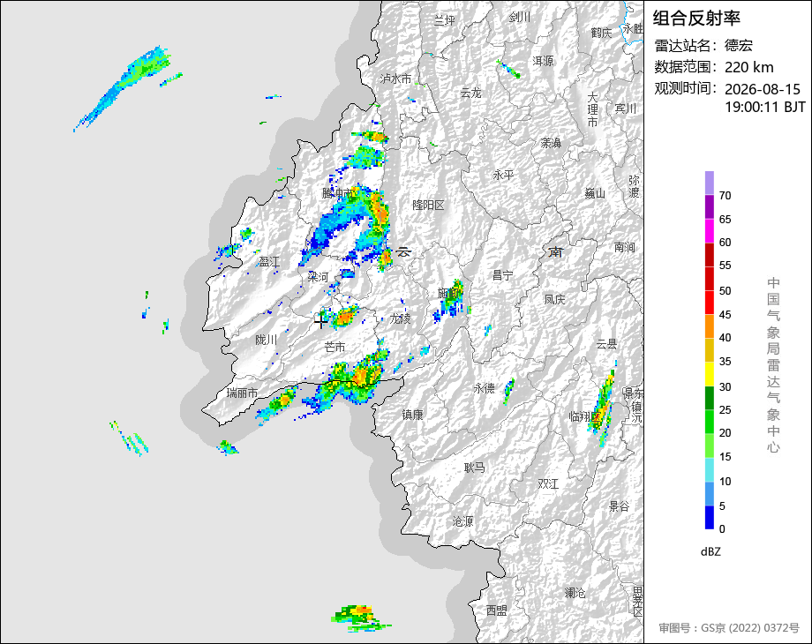Click the observation date 2026-08-15
The height and width of the screenshot is (644, 812).
pos(763,89)
